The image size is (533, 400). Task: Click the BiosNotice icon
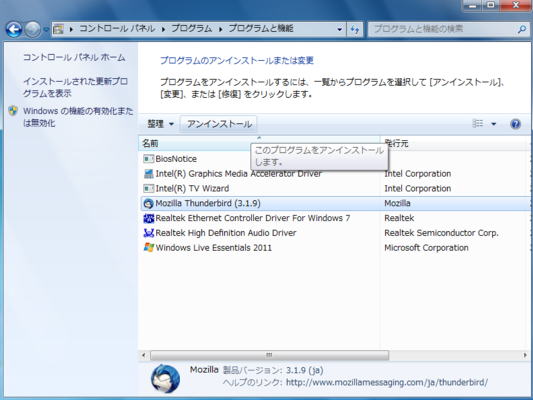tap(149, 159)
